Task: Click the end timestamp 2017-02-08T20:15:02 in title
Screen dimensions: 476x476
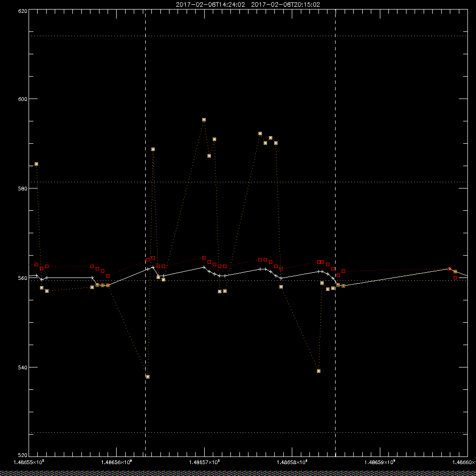Action: point(286,5)
